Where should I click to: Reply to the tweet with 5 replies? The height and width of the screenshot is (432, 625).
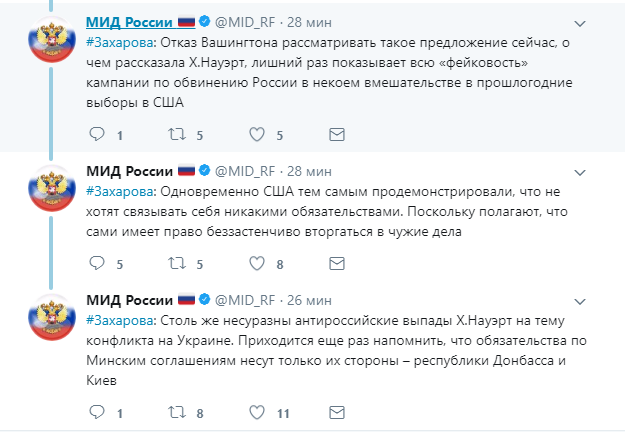tap(97, 264)
